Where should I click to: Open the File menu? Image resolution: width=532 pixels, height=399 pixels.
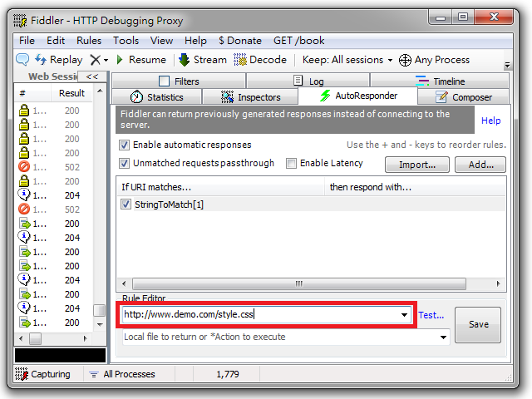coord(27,41)
